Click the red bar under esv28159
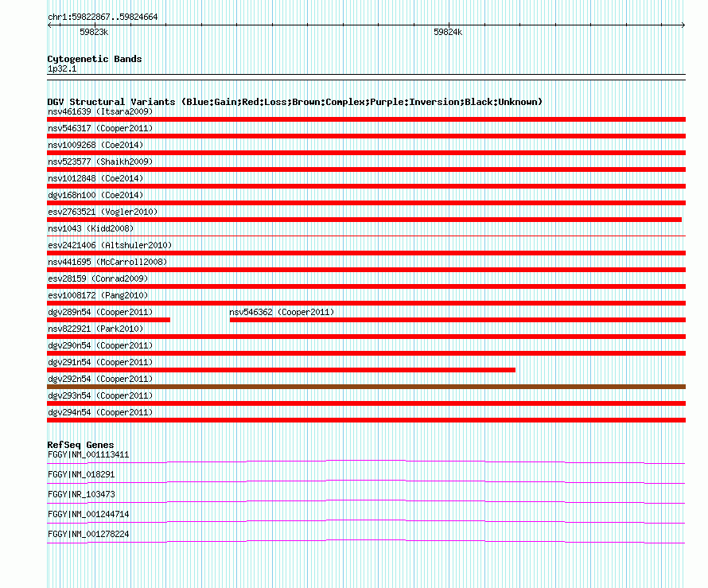The height and width of the screenshot is (588, 708). coord(366,286)
